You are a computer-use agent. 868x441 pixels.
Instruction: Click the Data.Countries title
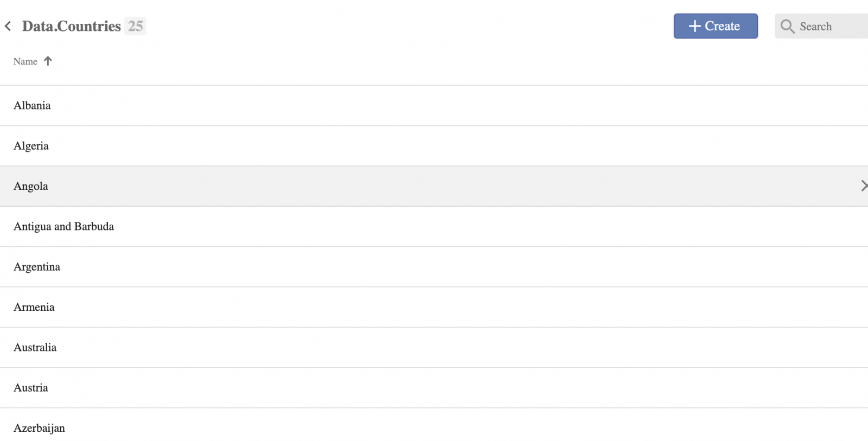point(72,26)
